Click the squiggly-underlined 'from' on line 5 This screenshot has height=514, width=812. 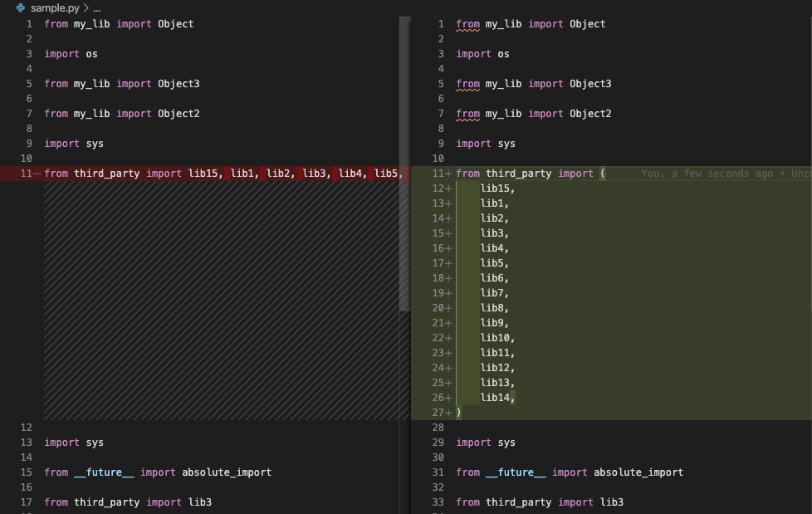(x=467, y=83)
